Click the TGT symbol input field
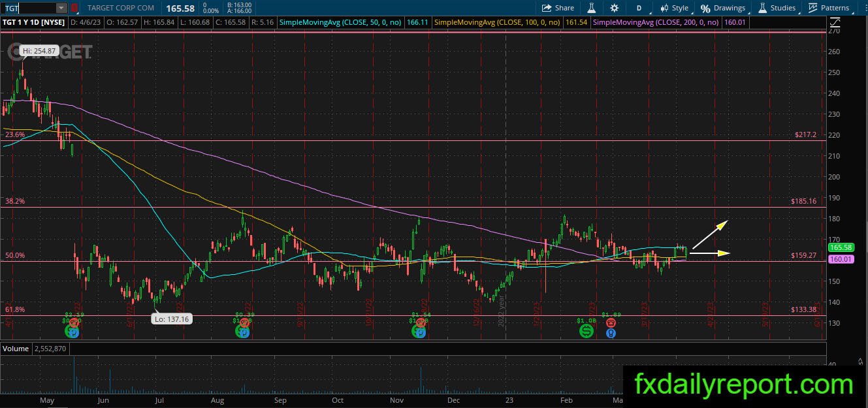The height and width of the screenshot is (408, 868). [x=29, y=8]
